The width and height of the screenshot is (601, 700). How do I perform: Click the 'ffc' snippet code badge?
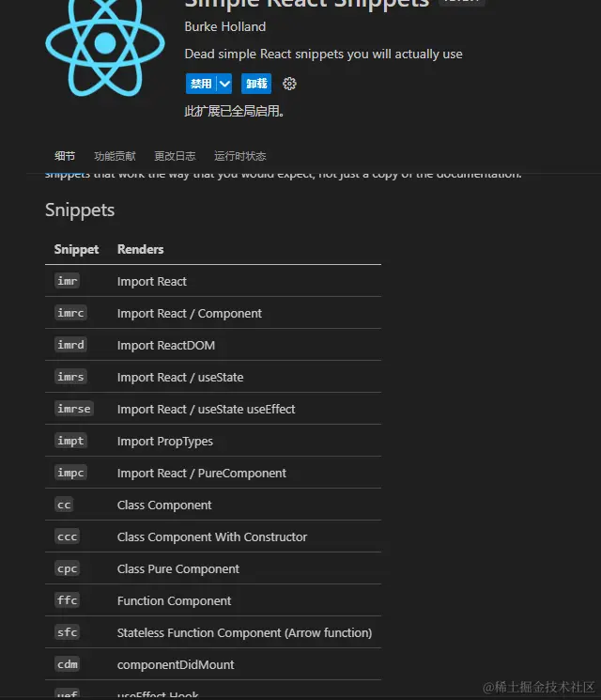pyautogui.click(x=67, y=600)
